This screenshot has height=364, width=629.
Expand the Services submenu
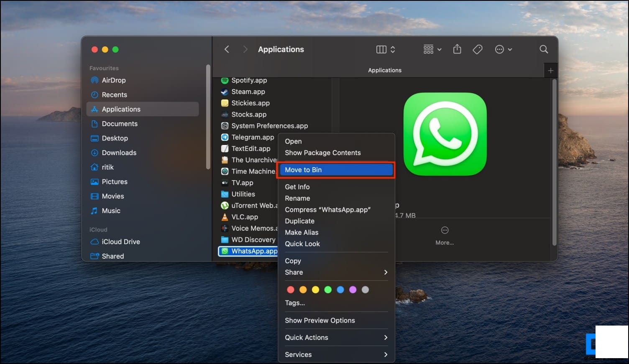click(x=336, y=354)
